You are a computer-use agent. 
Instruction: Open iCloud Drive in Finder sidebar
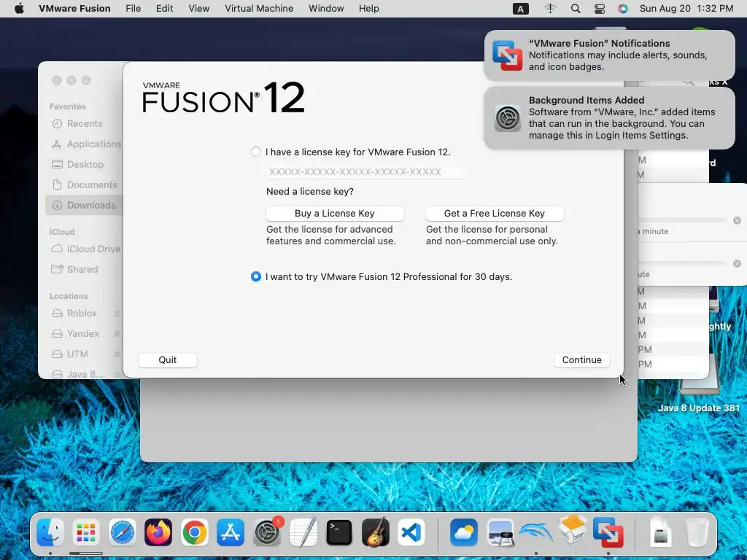[86, 249]
